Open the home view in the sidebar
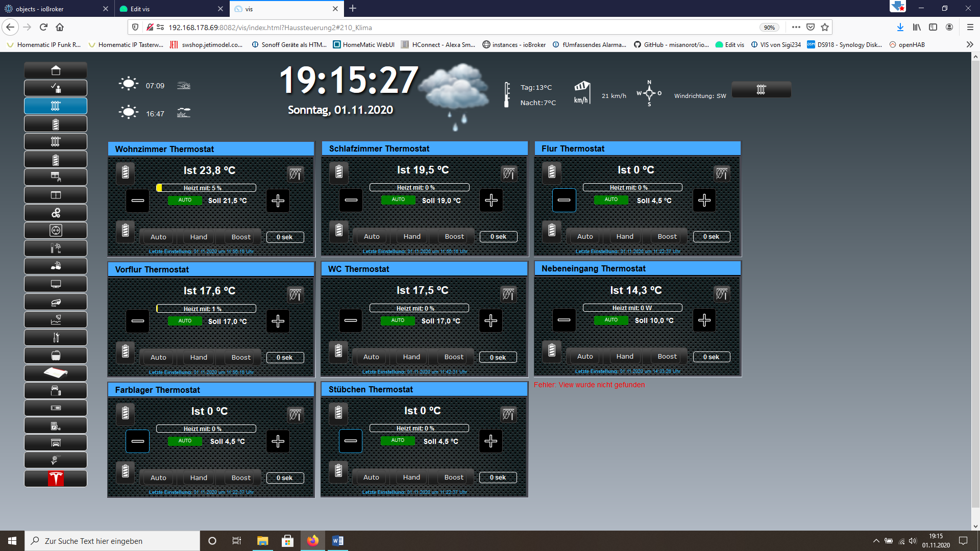Viewport: 980px width, 551px height. (56, 70)
